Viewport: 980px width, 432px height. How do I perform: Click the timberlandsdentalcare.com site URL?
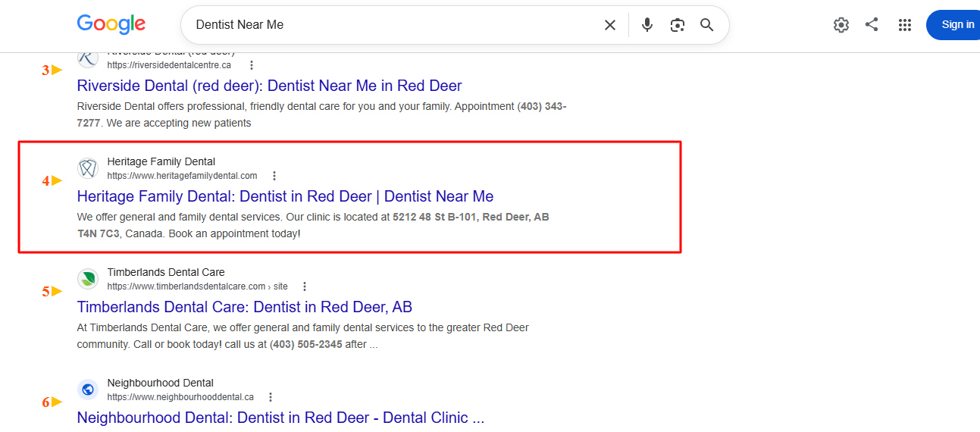197,286
